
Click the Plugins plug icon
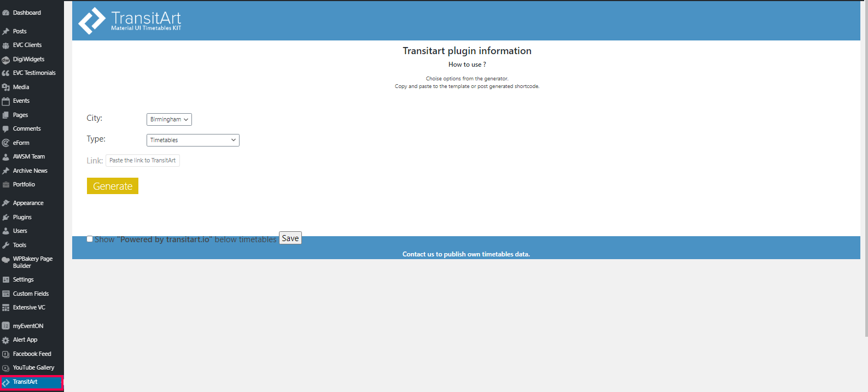pos(6,218)
